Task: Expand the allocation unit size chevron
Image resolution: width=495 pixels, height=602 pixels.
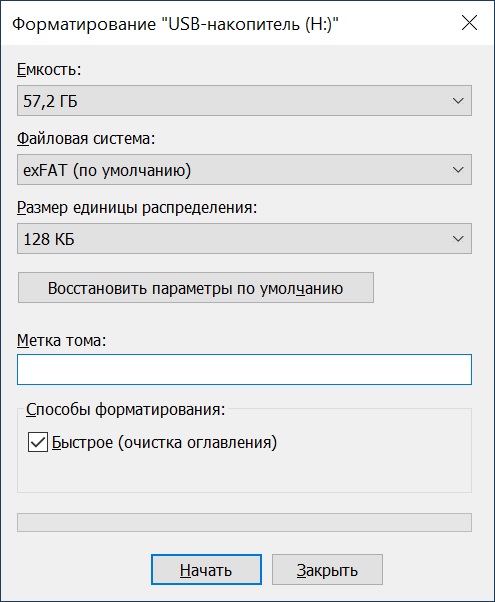Action: (x=458, y=239)
